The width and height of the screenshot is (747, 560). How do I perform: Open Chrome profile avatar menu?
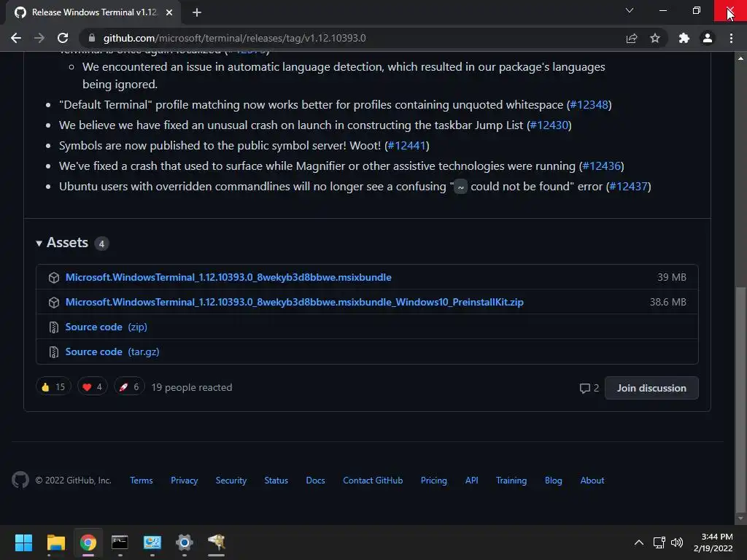click(708, 38)
